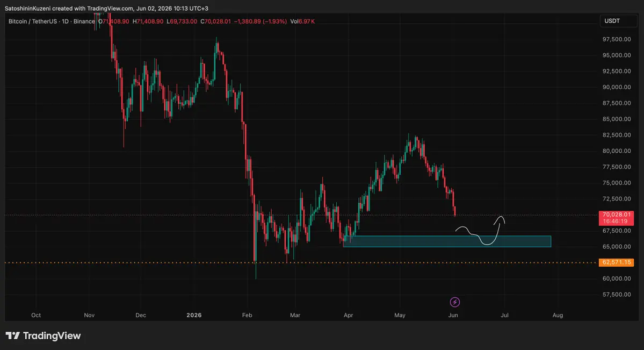Click the Vol 6.97K volume indicator label
This screenshot has width=644, height=350.
[302, 22]
